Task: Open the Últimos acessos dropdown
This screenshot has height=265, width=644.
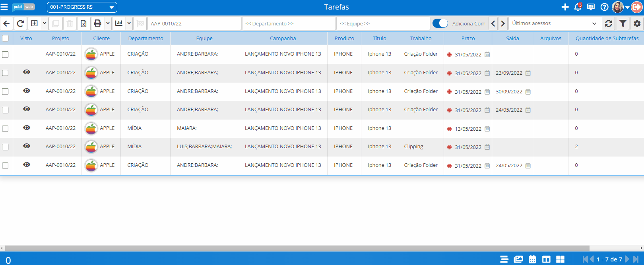Action: pyautogui.click(x=555, y=23)
